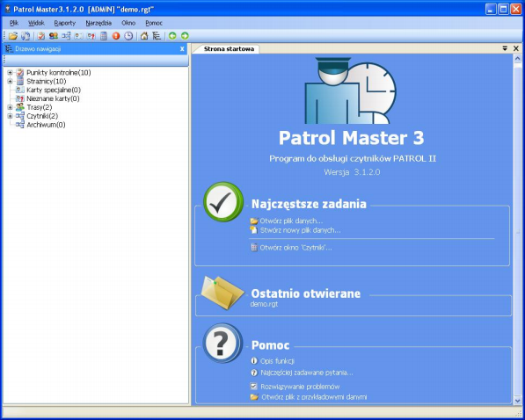Screen dimensions: 525x420
Task: Open the Narzędzia menu
Action: point(98,23)
